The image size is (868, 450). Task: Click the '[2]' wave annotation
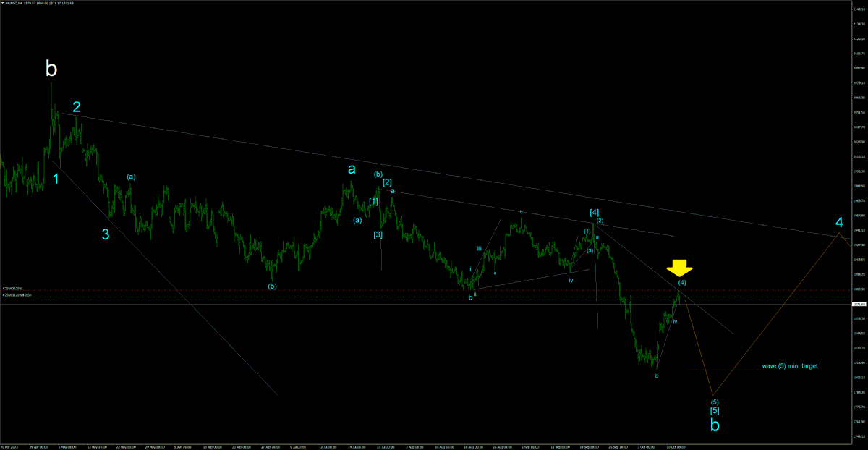[387, 183]
